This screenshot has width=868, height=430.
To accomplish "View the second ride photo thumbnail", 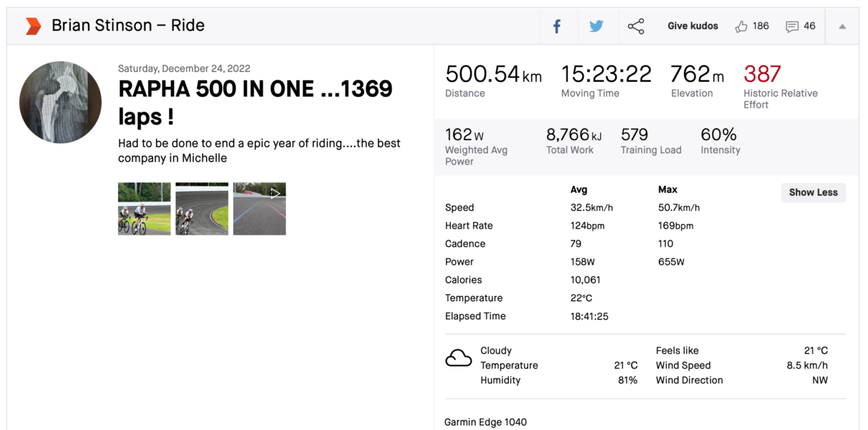I will (202, 209).
